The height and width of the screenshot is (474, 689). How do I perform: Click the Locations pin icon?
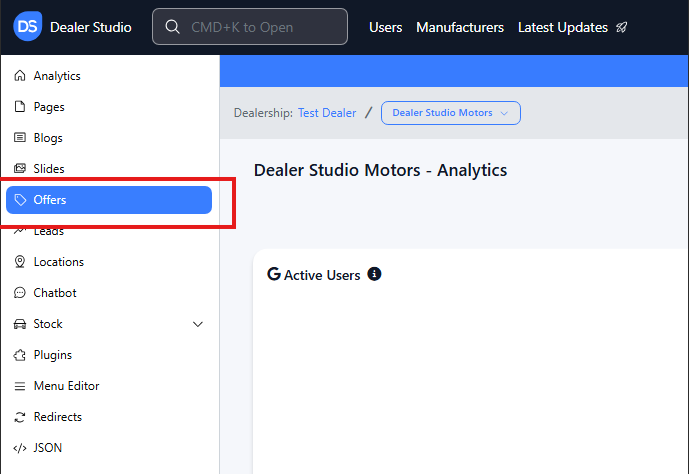tap(19, 262)
